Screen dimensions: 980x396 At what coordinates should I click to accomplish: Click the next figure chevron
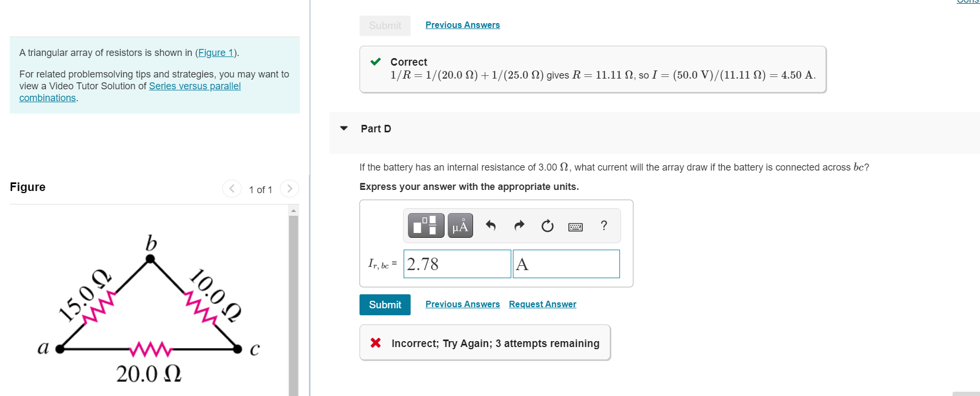point(290,189)
